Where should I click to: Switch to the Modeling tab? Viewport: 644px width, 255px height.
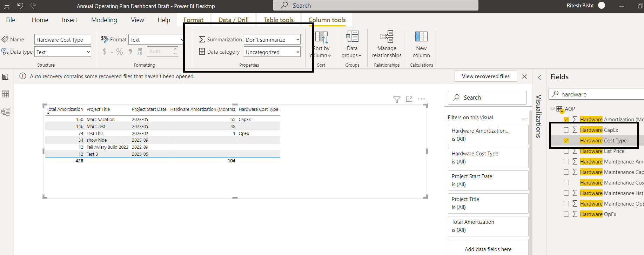coord(104,20)
